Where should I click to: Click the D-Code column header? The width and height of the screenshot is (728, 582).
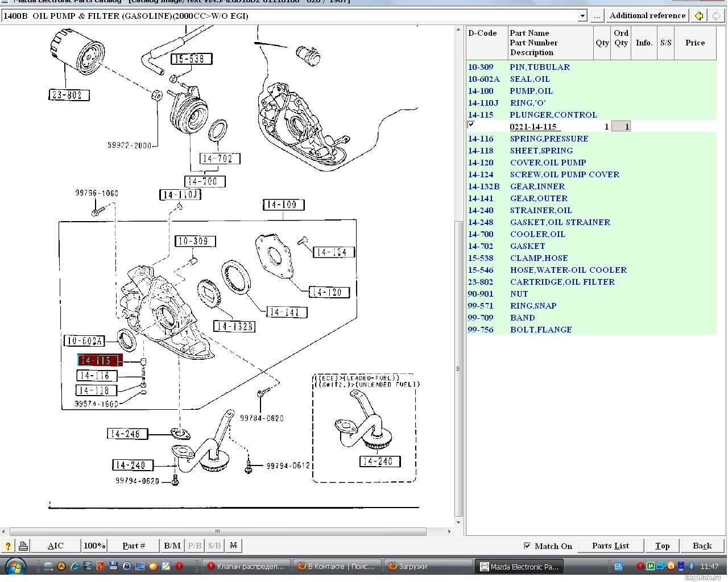(486, 43)
